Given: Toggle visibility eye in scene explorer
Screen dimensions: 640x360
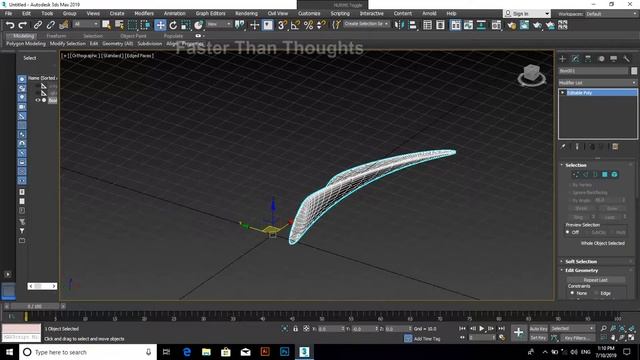Looking at the screenshot, I should 38,100.
